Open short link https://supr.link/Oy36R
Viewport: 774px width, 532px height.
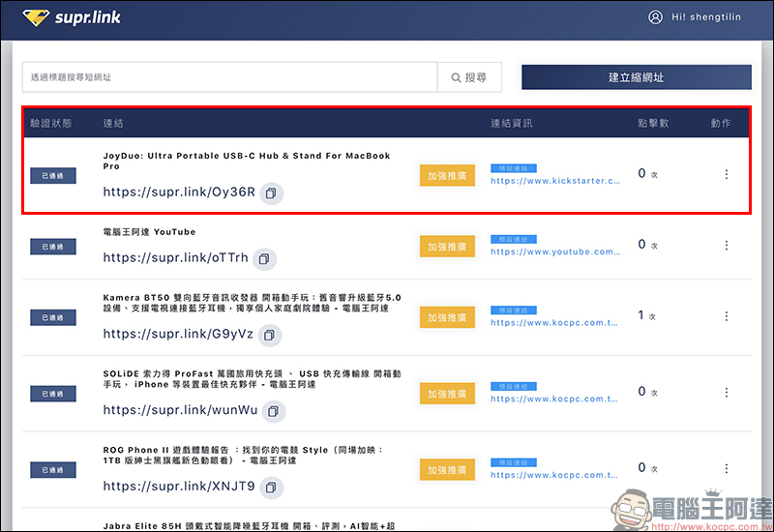(179, 192)
